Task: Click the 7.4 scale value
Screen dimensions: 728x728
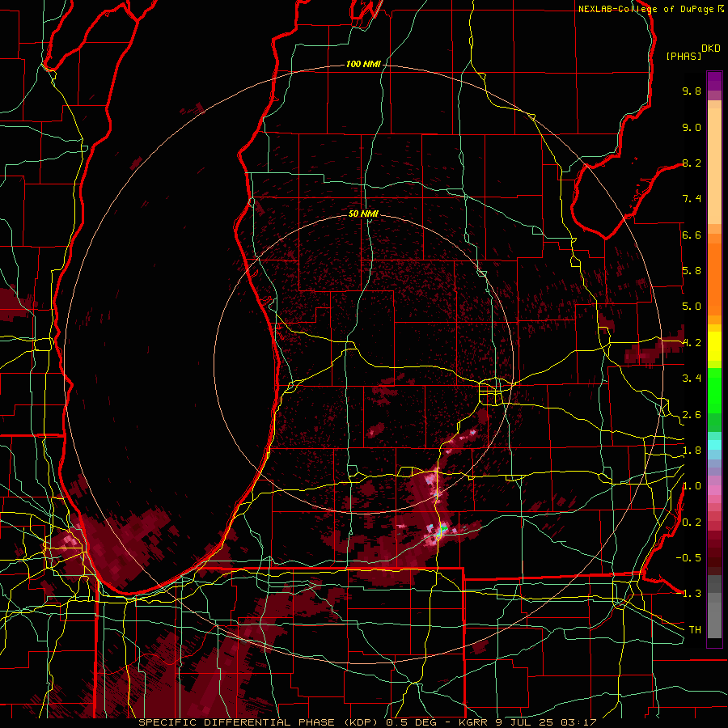Action: [692, 199]
